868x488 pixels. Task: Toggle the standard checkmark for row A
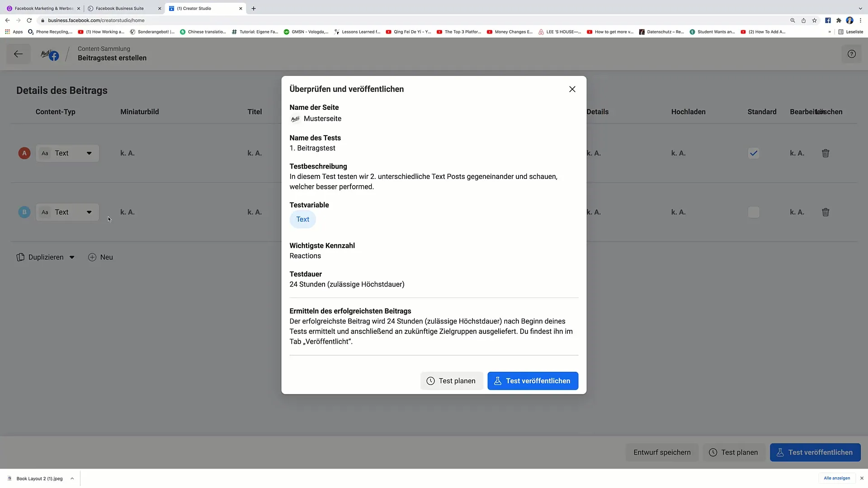(x=754, y=153)
